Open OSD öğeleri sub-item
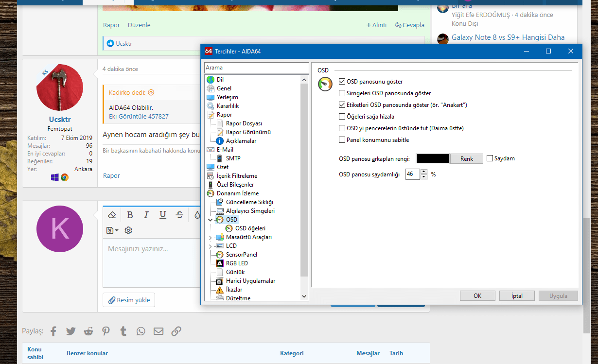 250,228
